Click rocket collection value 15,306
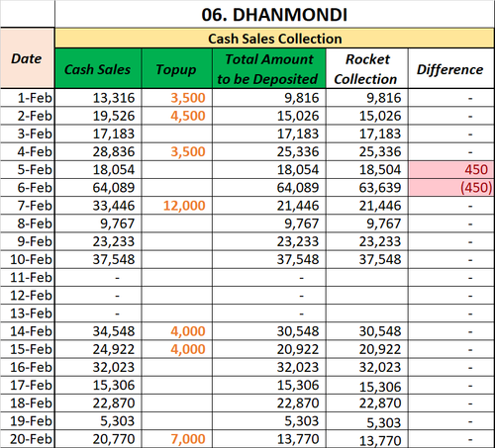The height and width of the screenshot is (448, 495). point(366,385)
